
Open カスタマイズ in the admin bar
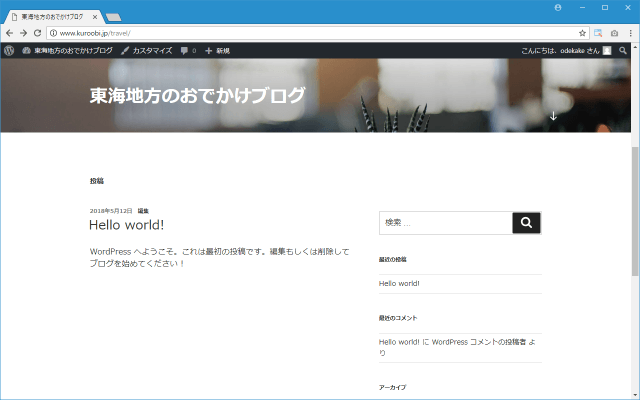point(147,51)
